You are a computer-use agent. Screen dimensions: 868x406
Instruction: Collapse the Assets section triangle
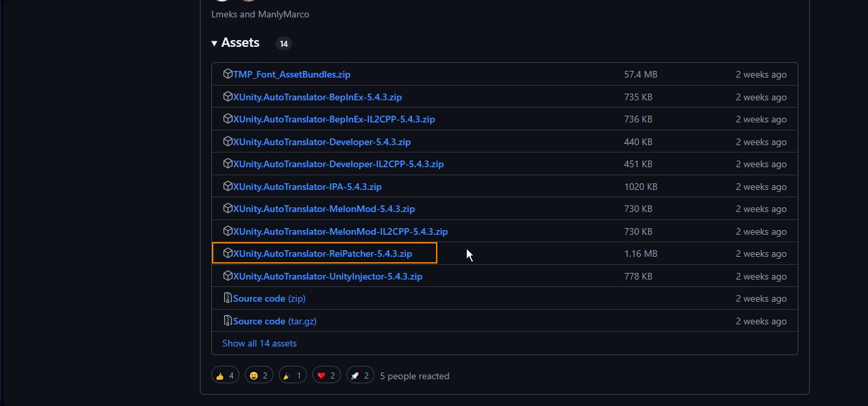(214, 43)
